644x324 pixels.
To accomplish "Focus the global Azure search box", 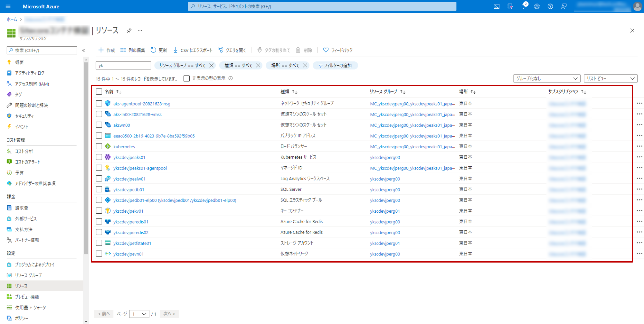I will tap(322, 6).
